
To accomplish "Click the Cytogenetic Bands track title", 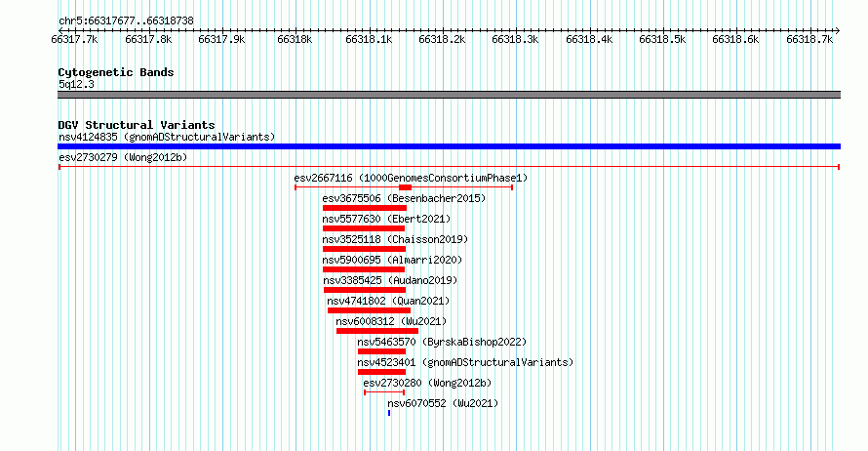I will [x=116, y=72].
